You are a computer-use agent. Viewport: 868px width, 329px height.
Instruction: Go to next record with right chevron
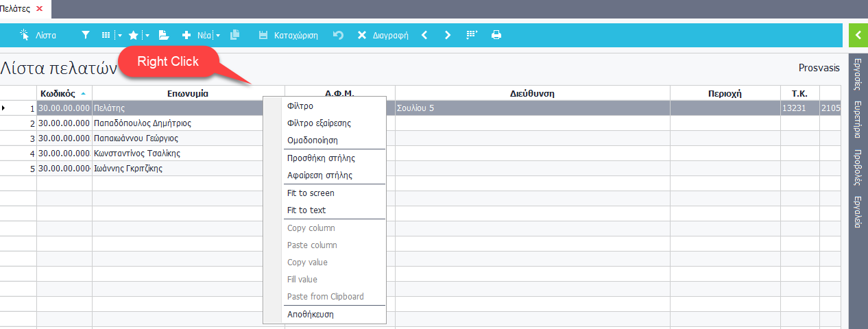[x=448, y=35]
